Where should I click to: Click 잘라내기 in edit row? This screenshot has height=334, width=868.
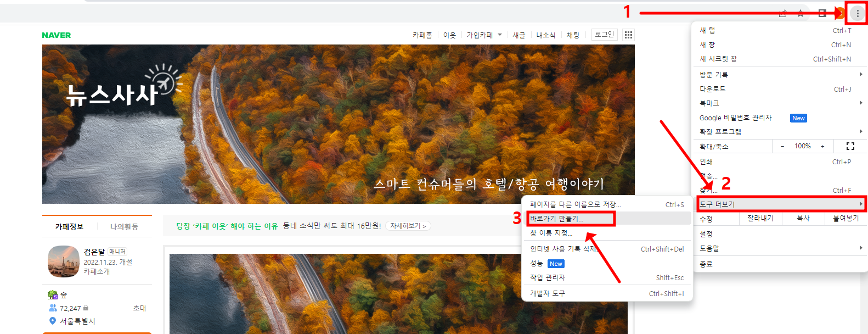(x=760, y=218)
